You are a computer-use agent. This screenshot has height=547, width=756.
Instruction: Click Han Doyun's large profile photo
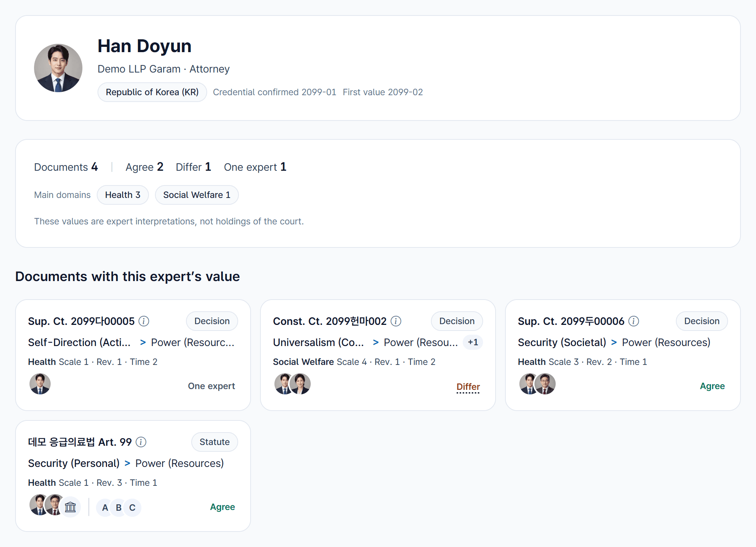point(58,68)
